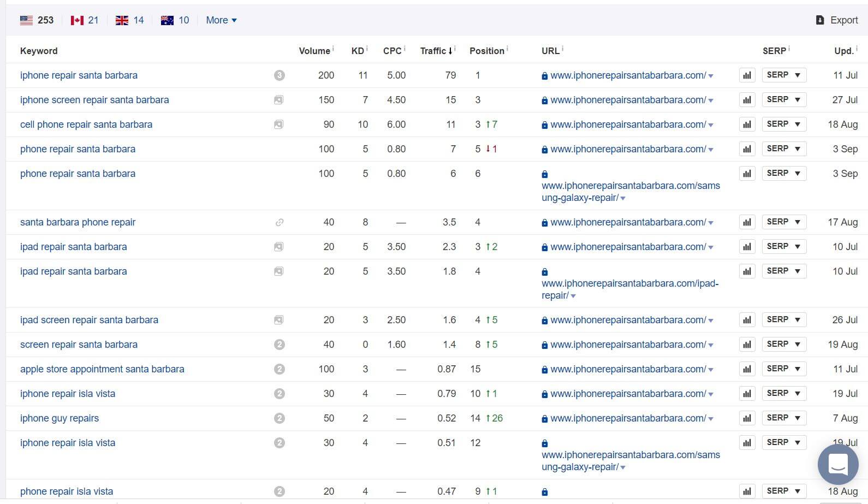This screenshot has width=868, height=504.
Task: Open history chart for apple store appointment row
Action: click(747, 369)
